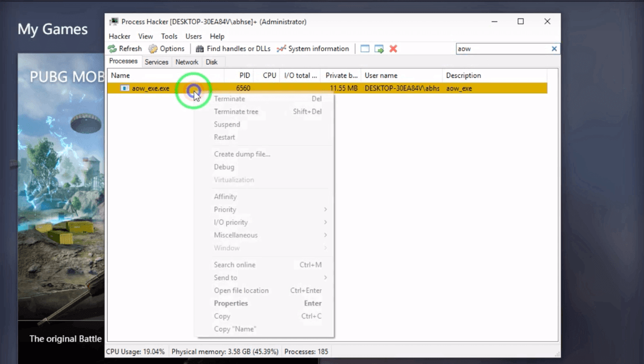The image size is (644, 364).
Task: Click find window and thread icon
Action: 379,49
